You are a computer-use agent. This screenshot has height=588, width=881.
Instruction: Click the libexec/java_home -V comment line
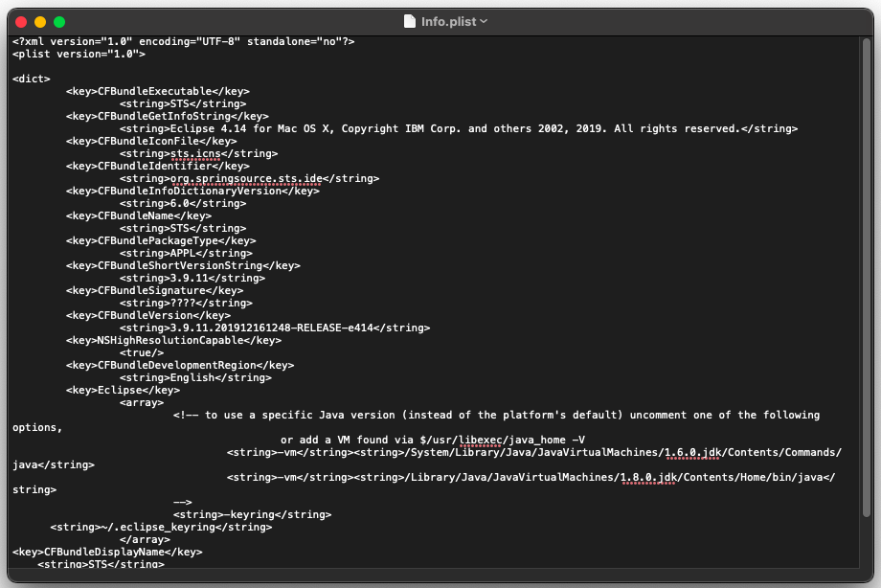tap(433, 441)
